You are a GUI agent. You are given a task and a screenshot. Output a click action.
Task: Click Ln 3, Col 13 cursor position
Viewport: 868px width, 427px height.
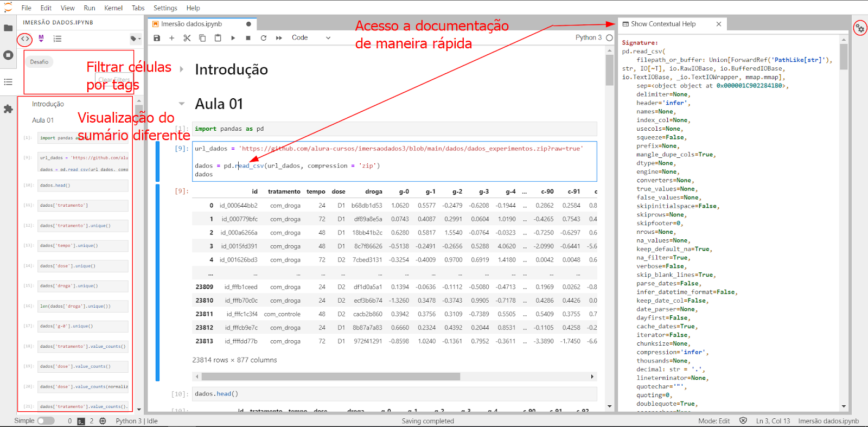(x=773, y=421)
